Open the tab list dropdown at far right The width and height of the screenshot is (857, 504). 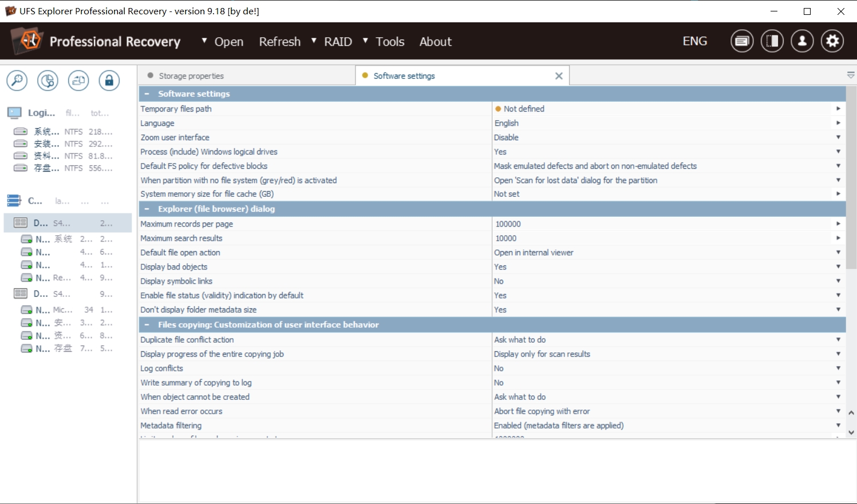tap(851, 76)
